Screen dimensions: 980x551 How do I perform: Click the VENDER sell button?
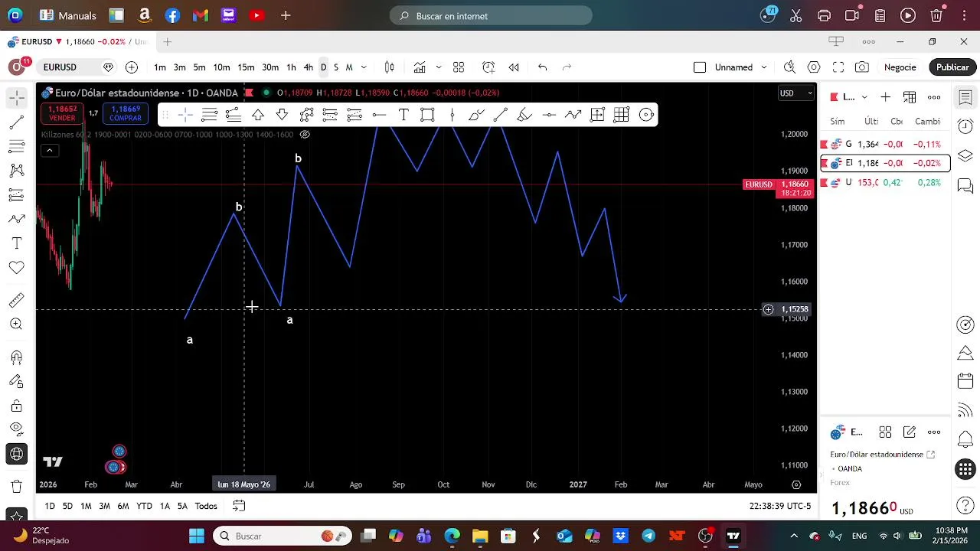coord(62,114)
